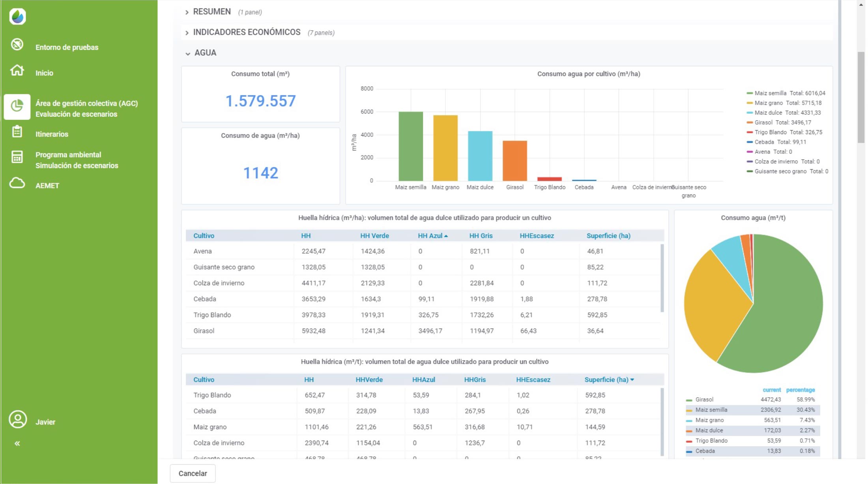Sort m³/t table by HHAzul column
868x484 pixels.
(423, 379)
